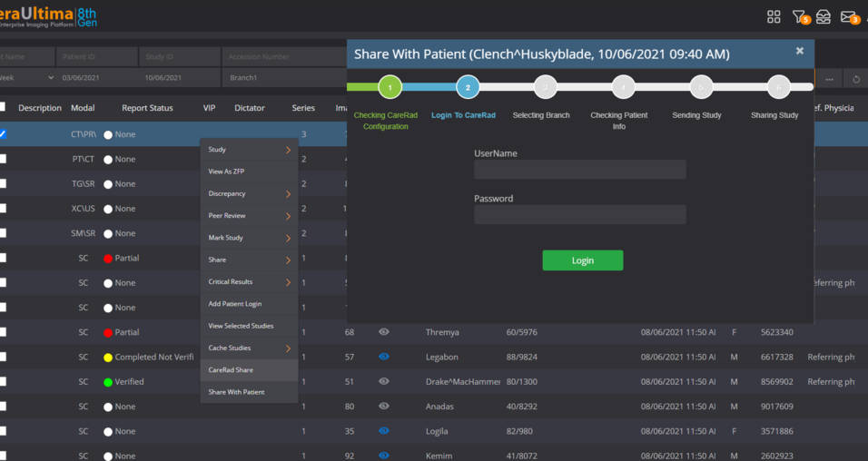Click into the UserName input field
868x461 pixels.
point(579,170)
